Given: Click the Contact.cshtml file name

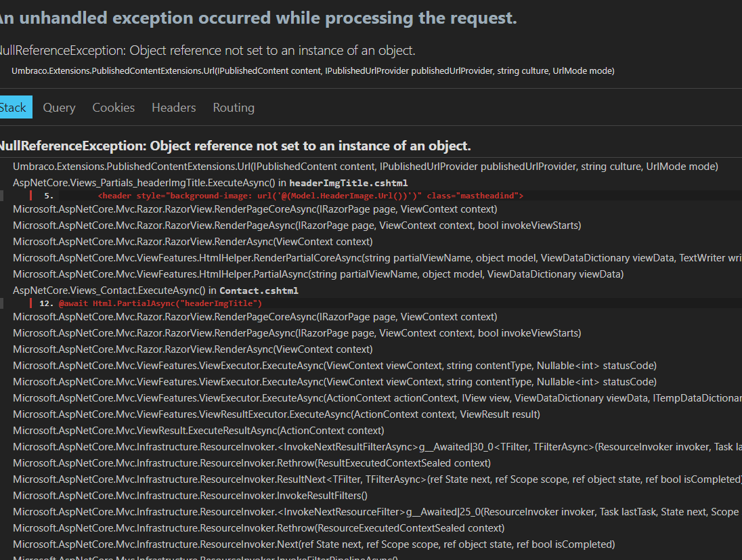Looking at the screenshot, I should pyautogui.click(x=259, y=290).
